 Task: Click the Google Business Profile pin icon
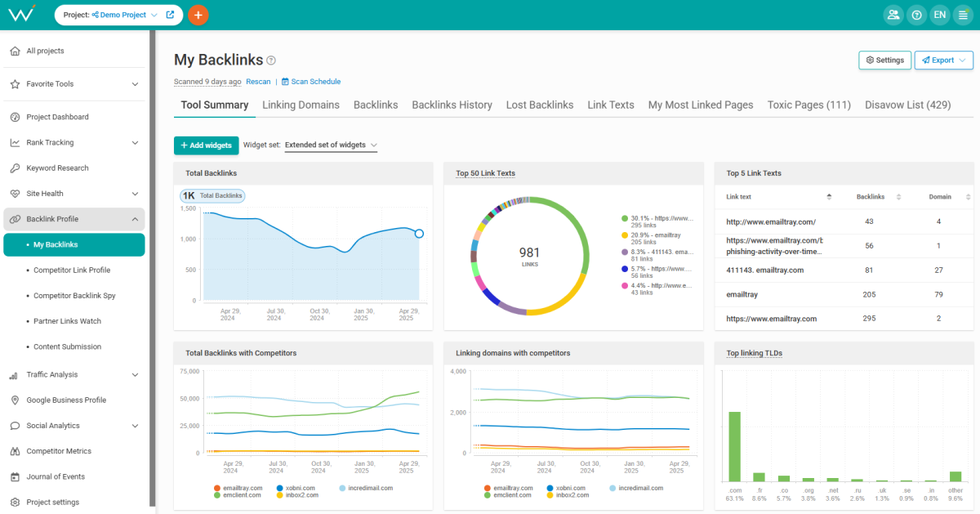tap(15, 400)
